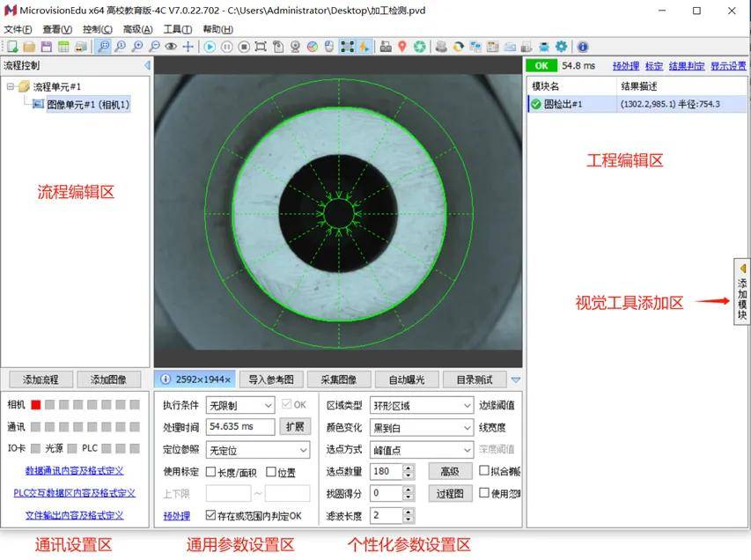
Task: Click the purple save icon in toolbar
Action: pyautogui.click(x=46, y=47)
